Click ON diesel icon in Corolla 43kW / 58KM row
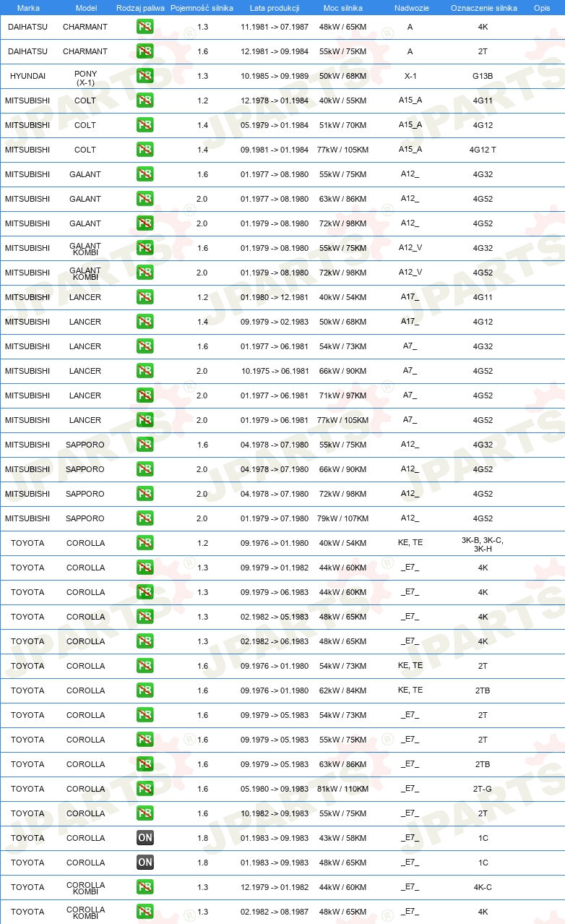Viewport: 565px width, 924px height. tap(145, 838)
